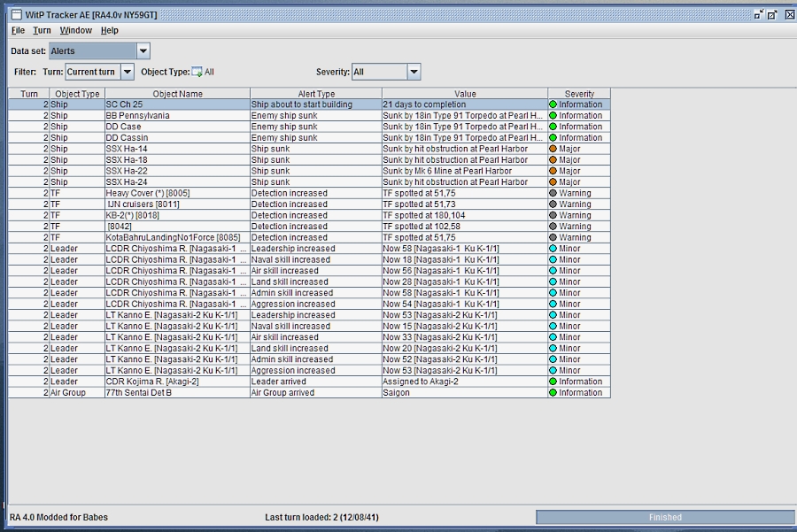
Task: Open the Severity dropdown set to All
Action: pyautogui.click(x=413, y=72)
